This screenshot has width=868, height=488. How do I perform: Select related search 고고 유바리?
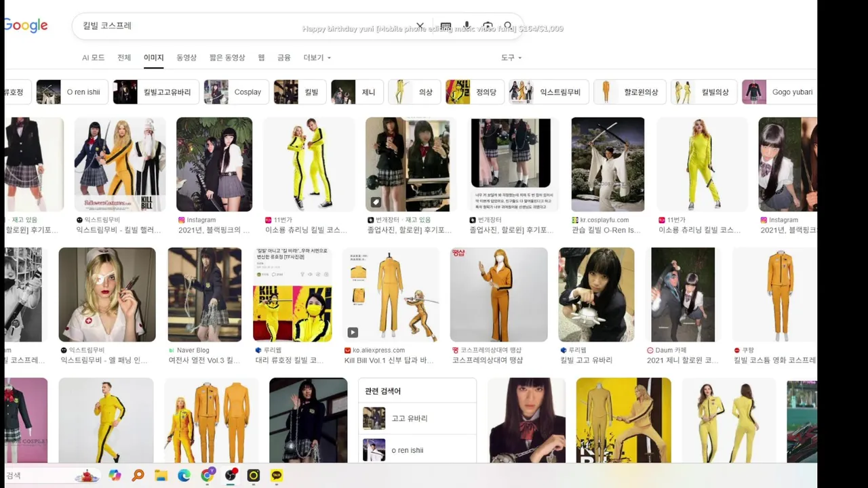417,418
